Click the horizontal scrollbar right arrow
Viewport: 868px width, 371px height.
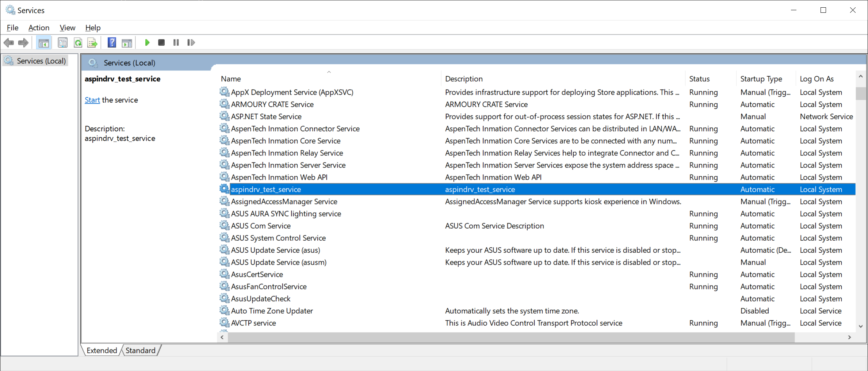tap(849, 337)
